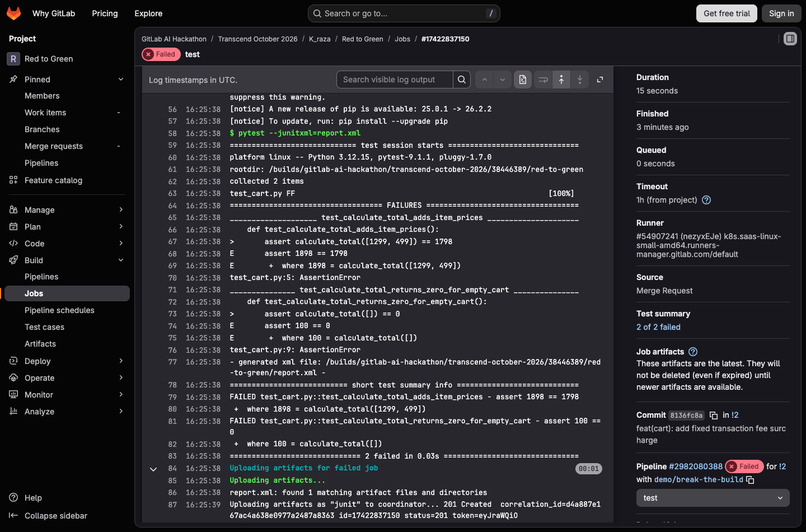Open Timeout help question mark icon
The width and height of the screenshot is (806, 532).
pyautogui.click(x=706, y=200)
